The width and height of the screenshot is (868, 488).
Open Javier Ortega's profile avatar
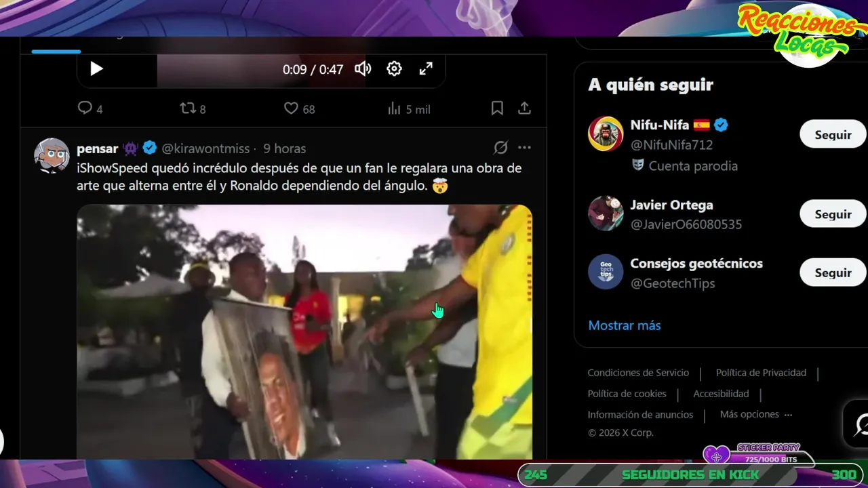pos(606,213)
